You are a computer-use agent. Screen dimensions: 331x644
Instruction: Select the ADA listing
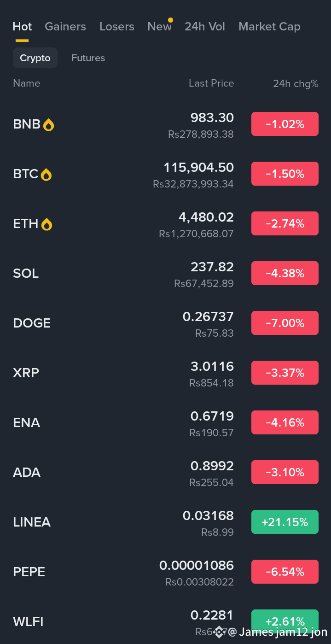click(166, 473)
